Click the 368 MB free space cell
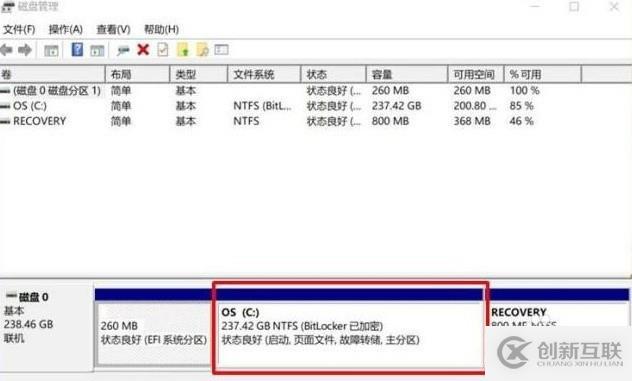 (x=472, y=121)
